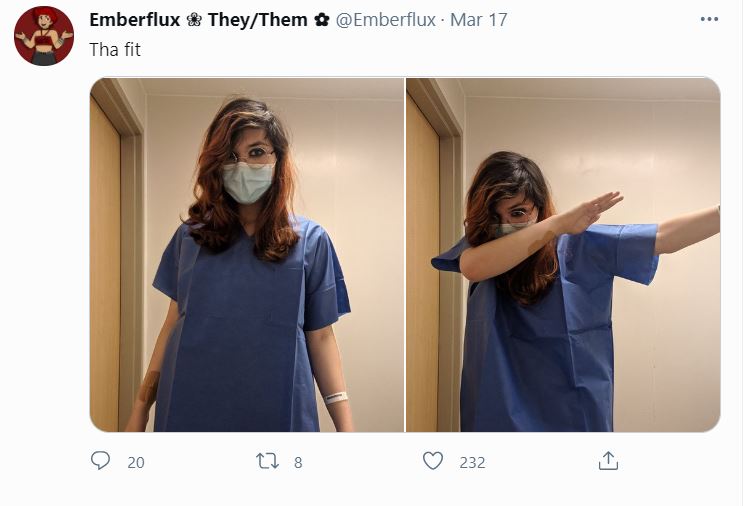Select the tweet text Tha fit

point(115,50)
